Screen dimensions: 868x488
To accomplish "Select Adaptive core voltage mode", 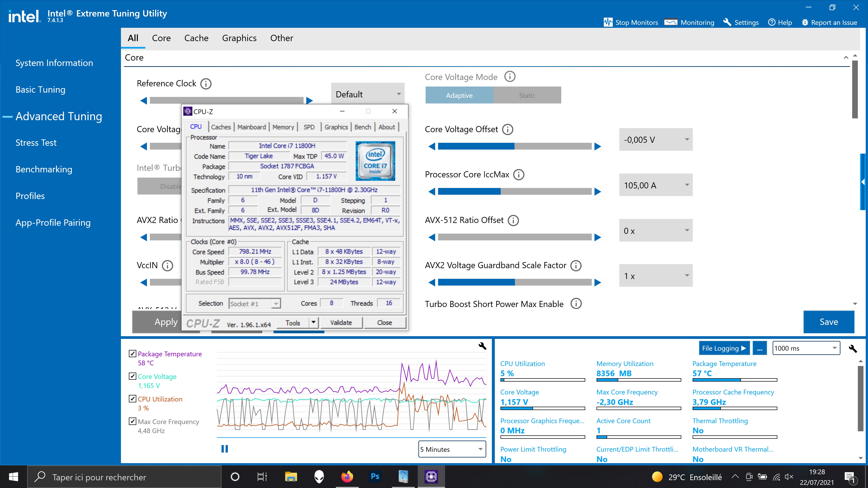I will pyautogui.click(x=459, y=95).
